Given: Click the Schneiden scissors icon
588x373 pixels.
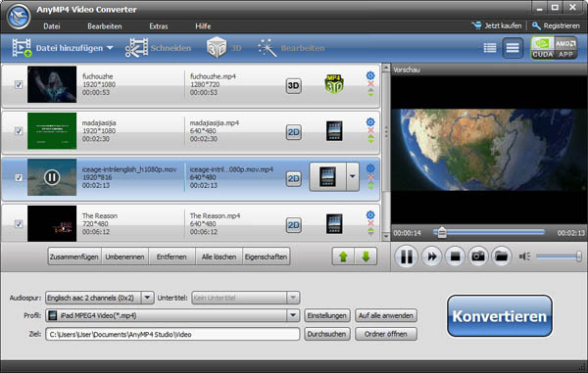Looking at the screenshot, I should (x=136, y=48).
